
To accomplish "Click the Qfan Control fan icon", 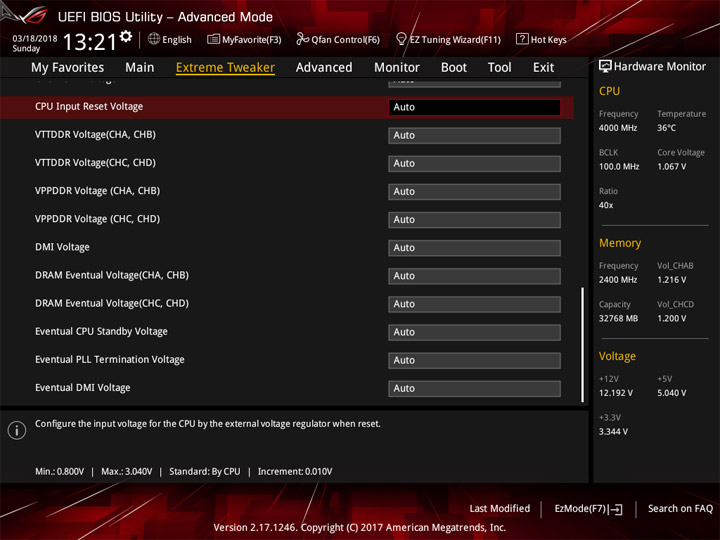I will coord(302,39).
